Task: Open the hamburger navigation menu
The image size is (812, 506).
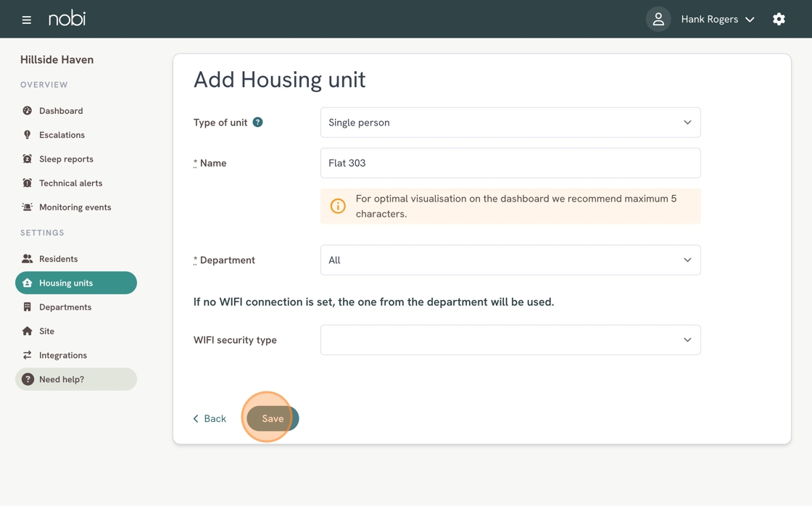Action: tap(26, 19)
